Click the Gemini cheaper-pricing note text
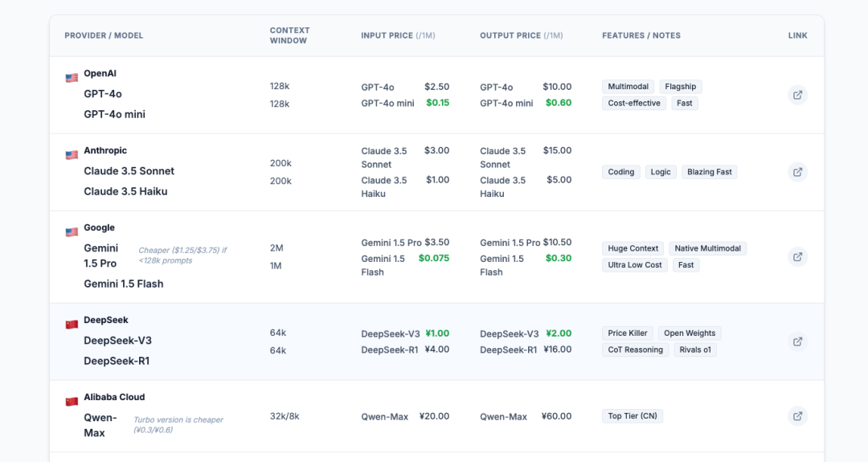Screen dimensions: 868x462 [182, 255]
